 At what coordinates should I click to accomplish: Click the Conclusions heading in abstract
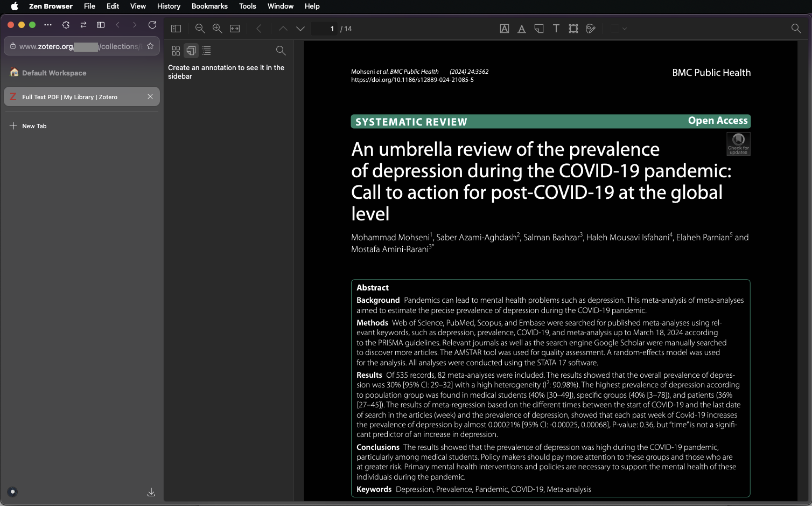click(x=378, y=447)
